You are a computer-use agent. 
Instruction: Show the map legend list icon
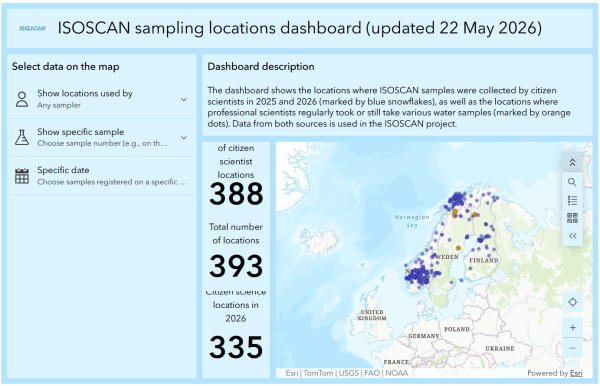[x=572, y=200]
